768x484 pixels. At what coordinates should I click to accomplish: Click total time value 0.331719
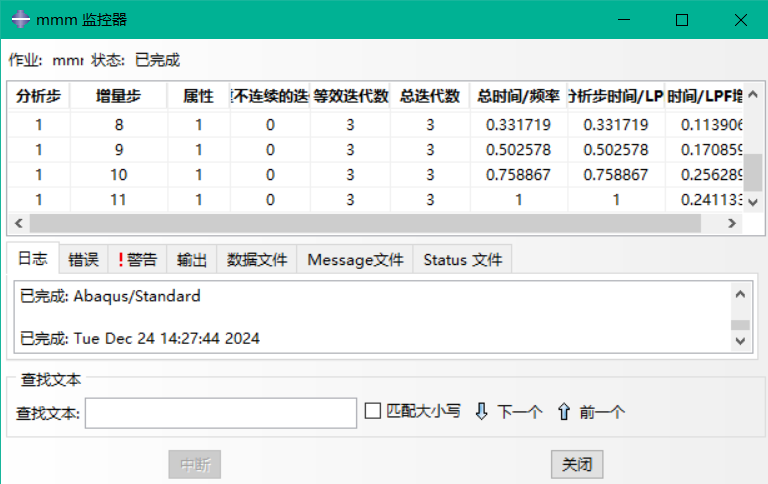pos(519,125)
